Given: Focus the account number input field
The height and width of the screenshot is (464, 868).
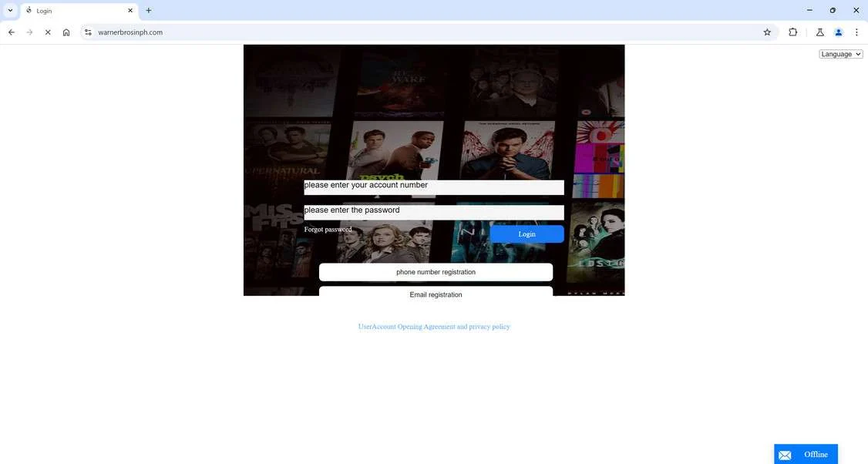Looking at the screenshot, I should [x=434, y=187].
